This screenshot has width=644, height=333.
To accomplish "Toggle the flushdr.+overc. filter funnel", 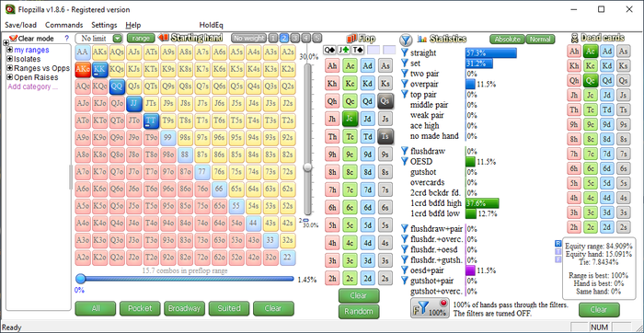I will (405, 239).
